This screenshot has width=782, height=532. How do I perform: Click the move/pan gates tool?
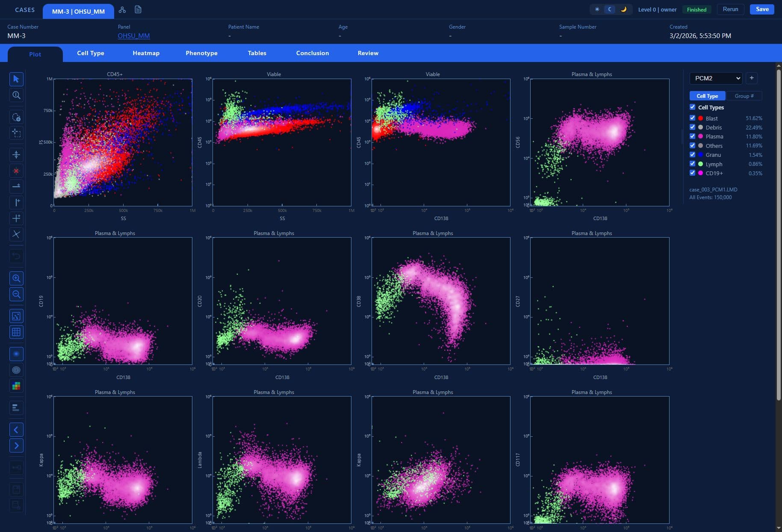16,155
